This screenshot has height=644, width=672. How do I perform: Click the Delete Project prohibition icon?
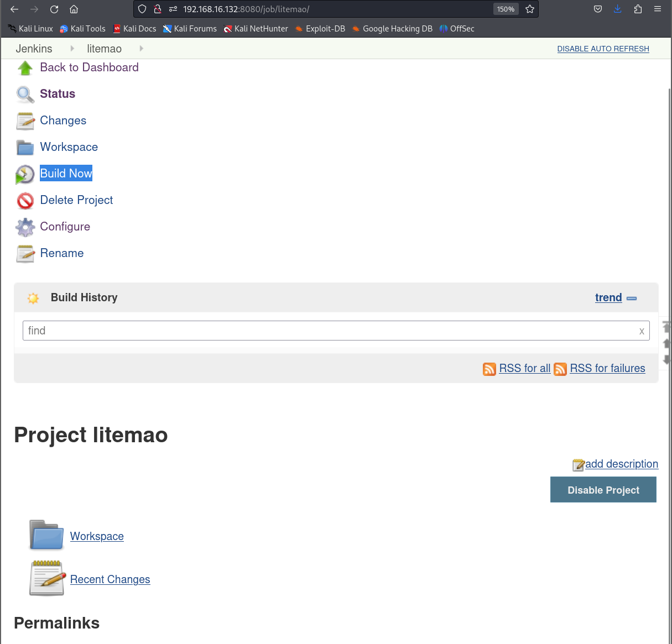[x=25, y=201]
